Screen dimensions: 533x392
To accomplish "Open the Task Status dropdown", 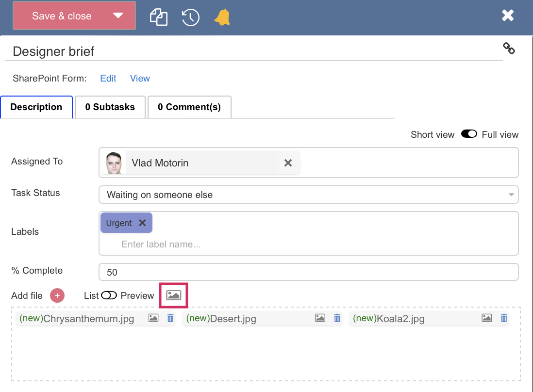I will 511,195.
